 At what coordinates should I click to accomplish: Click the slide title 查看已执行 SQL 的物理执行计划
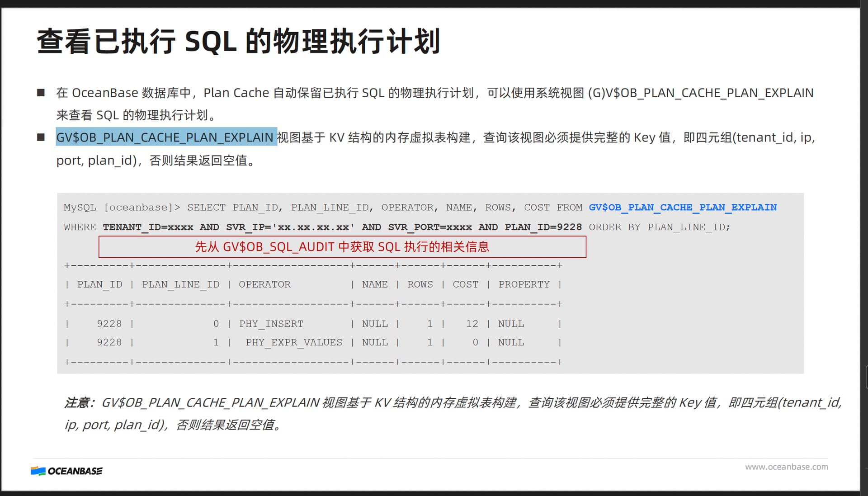[239, 41]
